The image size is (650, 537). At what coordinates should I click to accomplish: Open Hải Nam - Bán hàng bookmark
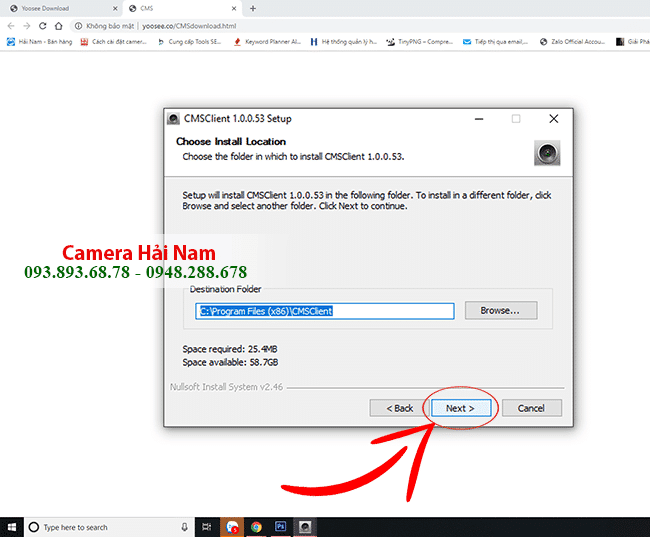40,41
